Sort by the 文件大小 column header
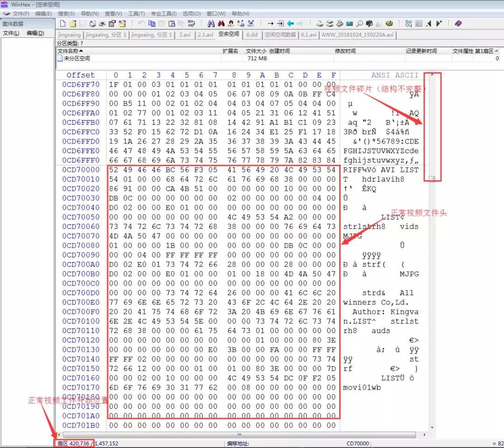 point(256,51)
